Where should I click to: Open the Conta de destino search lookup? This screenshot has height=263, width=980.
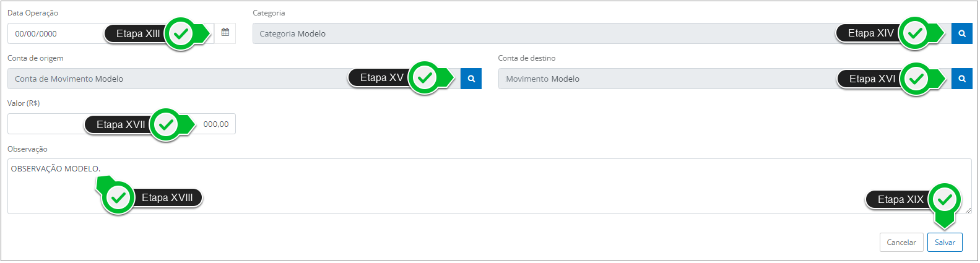coord(961,79)
